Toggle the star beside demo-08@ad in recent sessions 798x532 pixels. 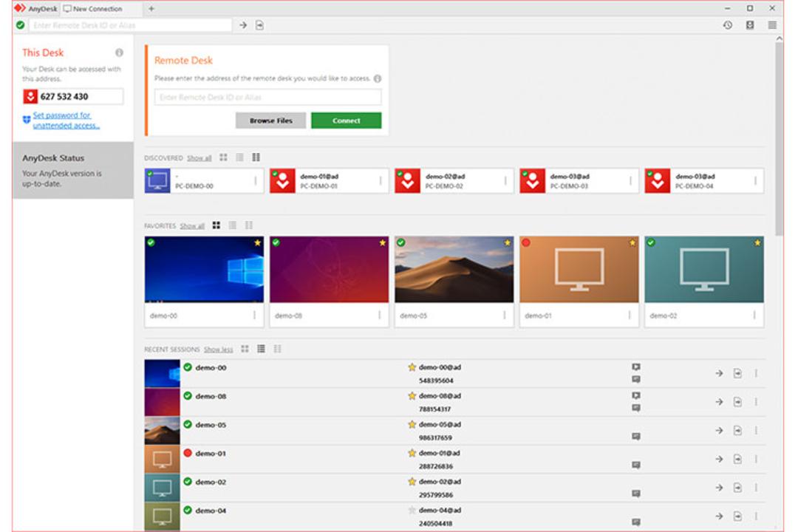(x=412, y=395)
